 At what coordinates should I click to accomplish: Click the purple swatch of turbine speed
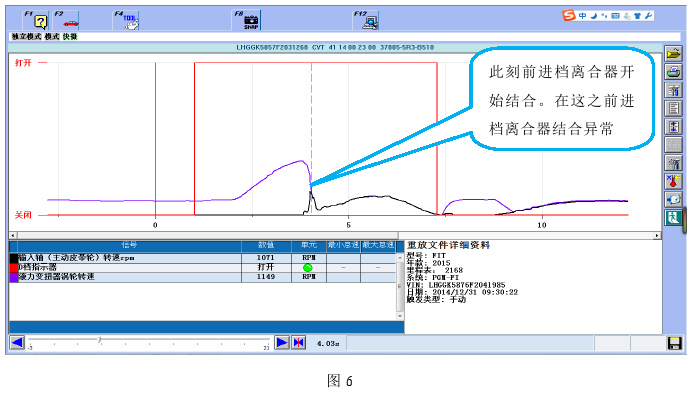coord(14,277)
